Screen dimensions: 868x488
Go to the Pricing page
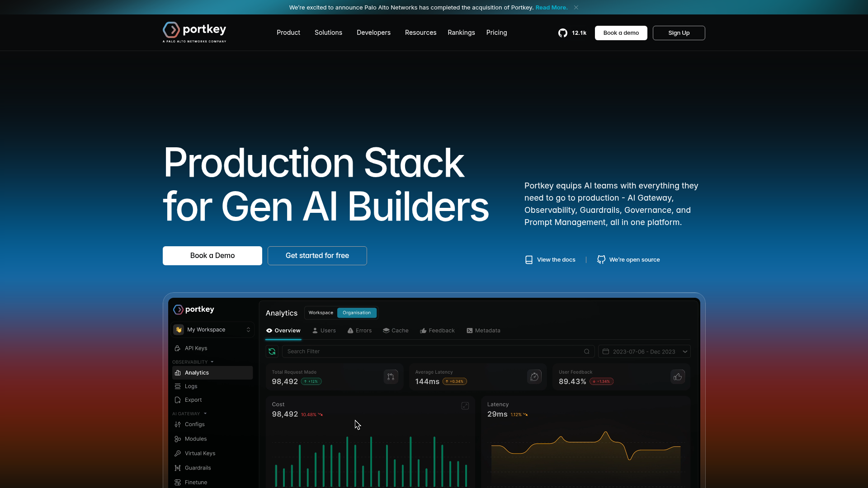pos(496,33)
